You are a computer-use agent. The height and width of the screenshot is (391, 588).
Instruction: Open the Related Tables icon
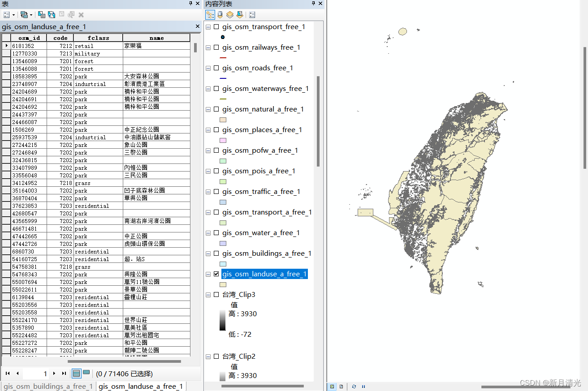coord(26,15)
